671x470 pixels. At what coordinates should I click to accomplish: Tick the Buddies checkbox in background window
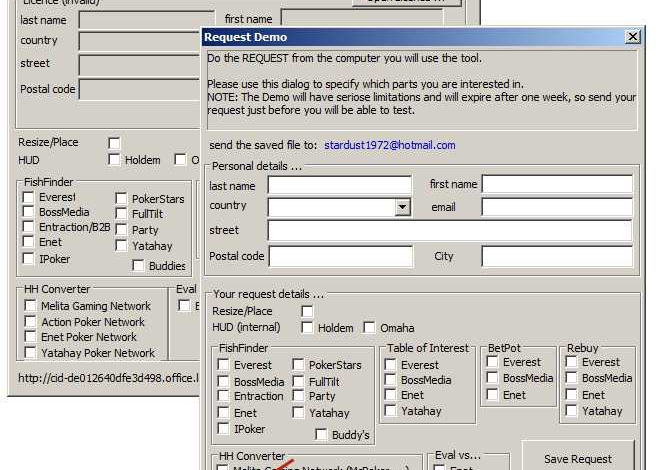point(138,266)
